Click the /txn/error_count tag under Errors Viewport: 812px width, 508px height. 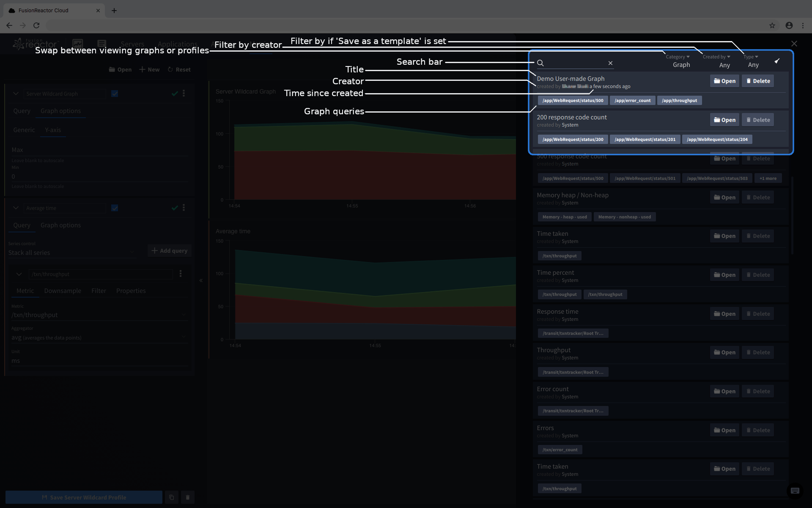pos(560,450)
